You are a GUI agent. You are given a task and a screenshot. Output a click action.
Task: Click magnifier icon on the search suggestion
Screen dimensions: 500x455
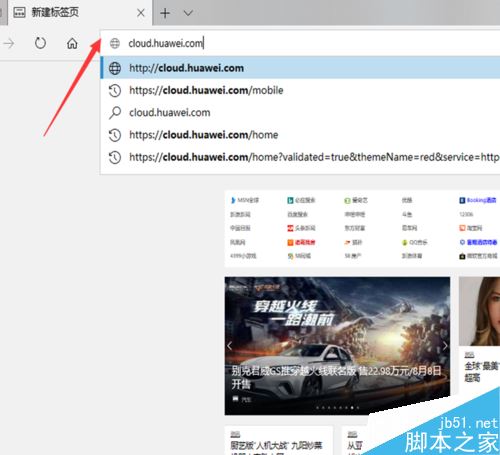pos(115,113)
